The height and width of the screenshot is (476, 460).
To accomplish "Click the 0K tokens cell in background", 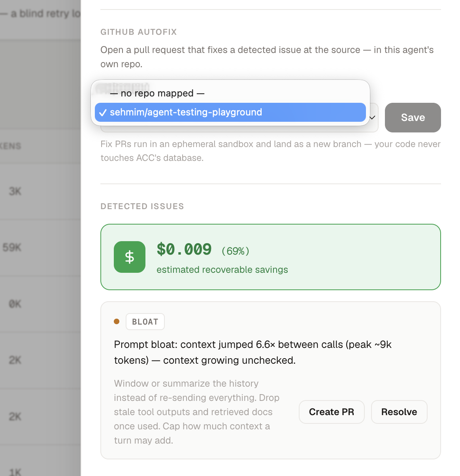I will point(15,304).
